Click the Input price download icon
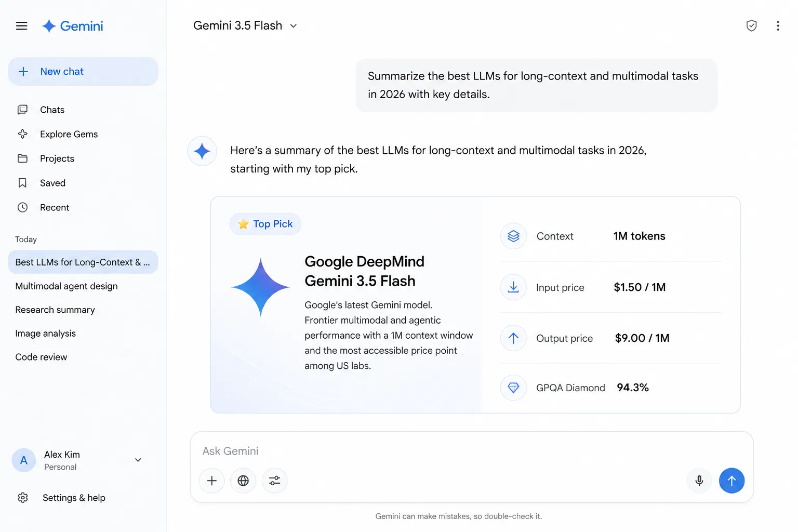798x532 pixels. click(513, 287)
